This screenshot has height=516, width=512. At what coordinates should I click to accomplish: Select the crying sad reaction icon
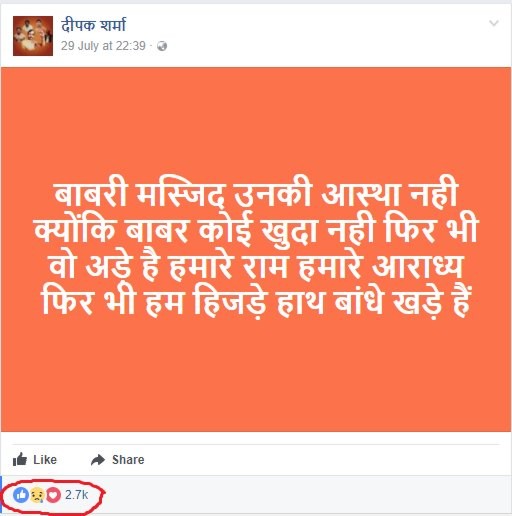[37, 495]
